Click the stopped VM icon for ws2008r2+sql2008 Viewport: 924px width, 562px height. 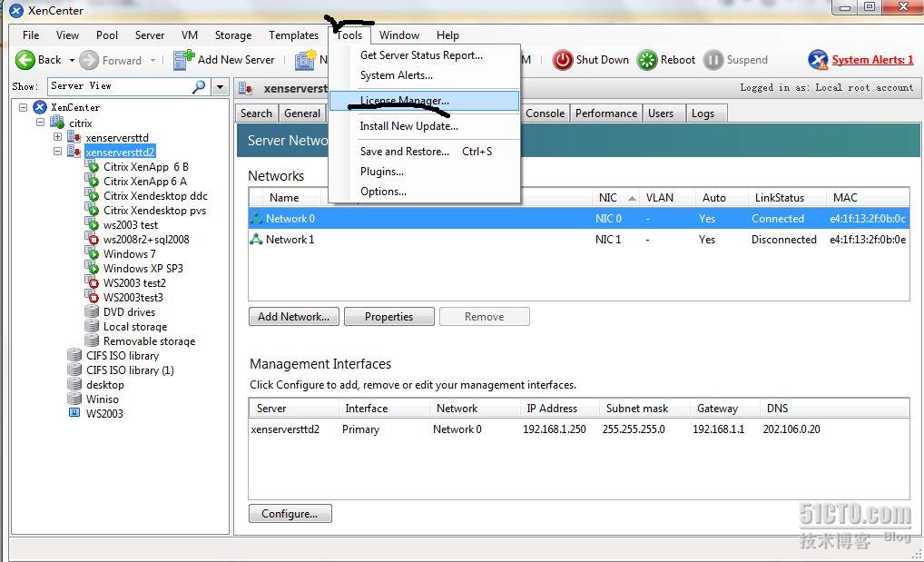tap(92, 239)
